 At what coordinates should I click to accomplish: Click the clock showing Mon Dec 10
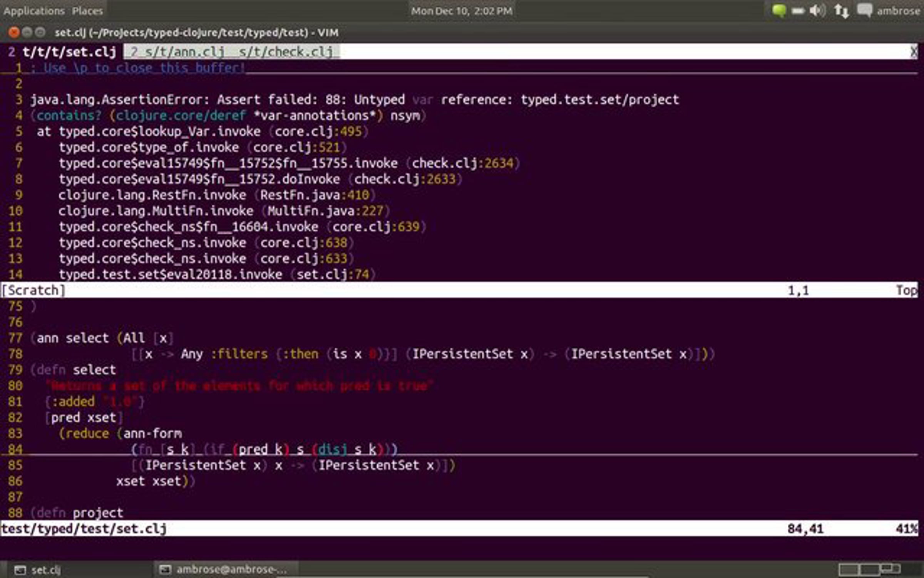462,11
